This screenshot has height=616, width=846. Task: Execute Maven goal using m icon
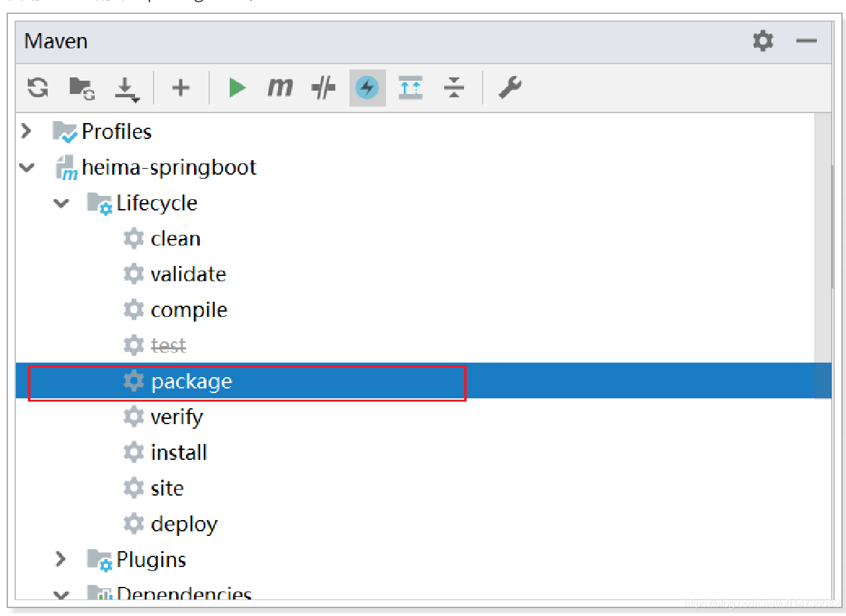[280, 87]
